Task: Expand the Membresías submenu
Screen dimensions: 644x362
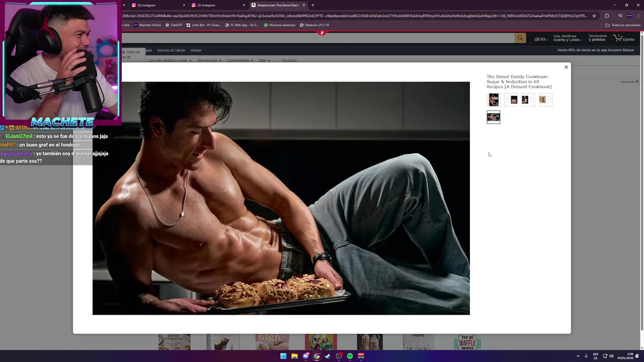Action: tap(209, 60)
